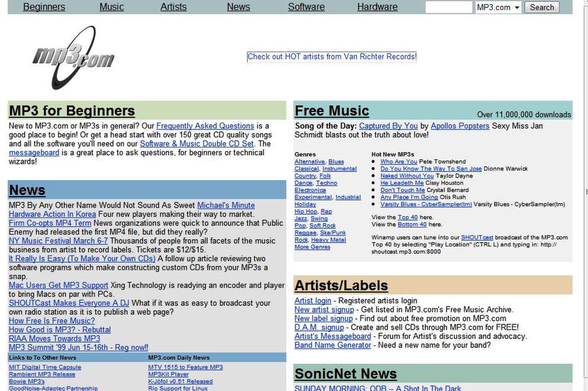Open the Van Richter Records banner link

(332, 57)
